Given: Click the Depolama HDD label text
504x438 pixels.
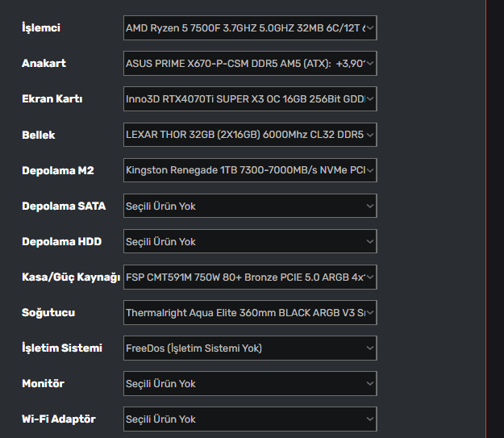Looking at the screenshot, I should click(x=62, y=241).
